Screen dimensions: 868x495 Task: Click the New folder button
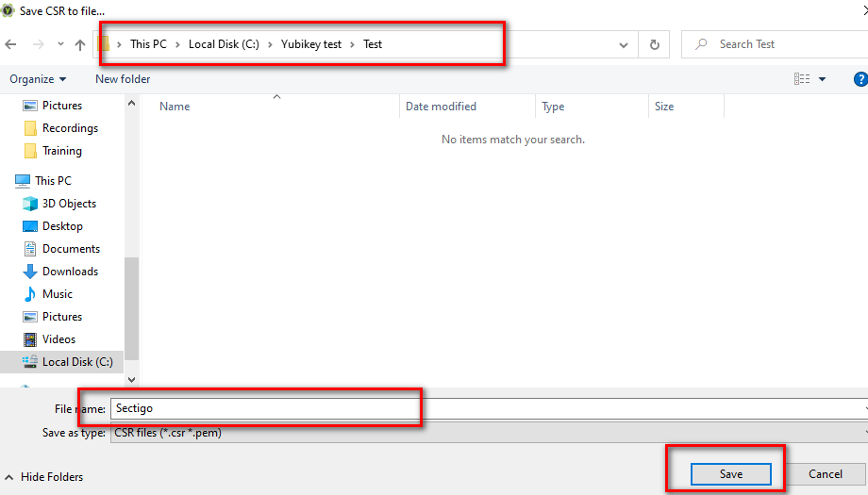[x=123, y=79]
